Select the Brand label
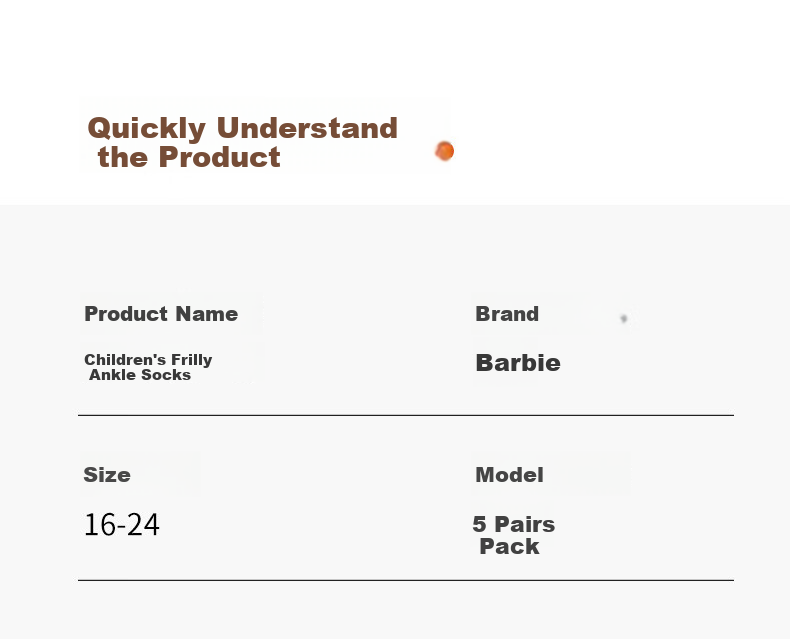 [507, 314]
